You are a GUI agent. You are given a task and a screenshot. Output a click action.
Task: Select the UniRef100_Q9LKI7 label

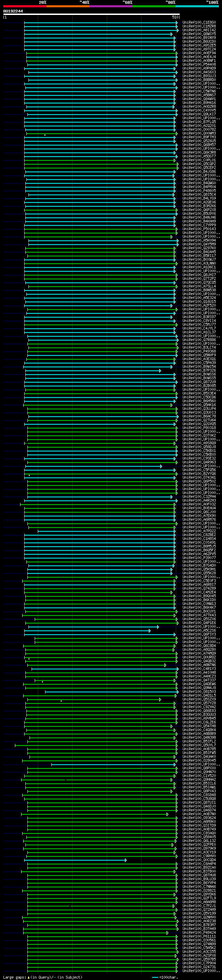[x=199, y=114]
